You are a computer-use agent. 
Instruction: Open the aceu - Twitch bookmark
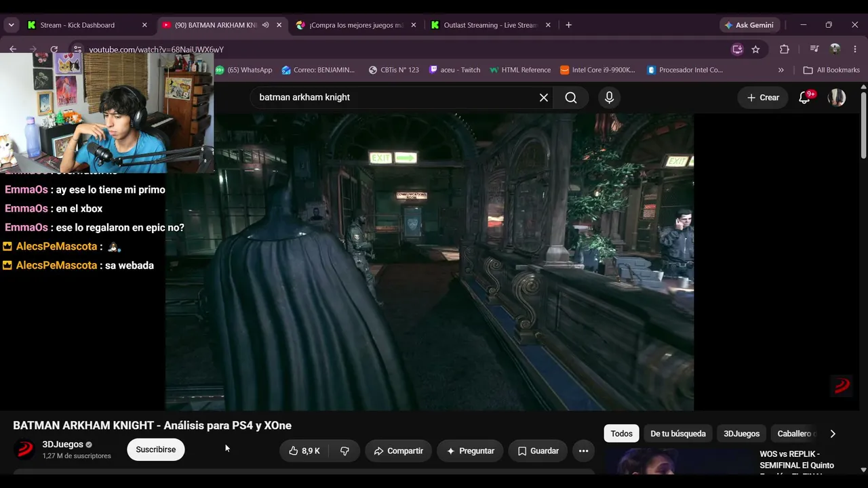tap(454, 70)
